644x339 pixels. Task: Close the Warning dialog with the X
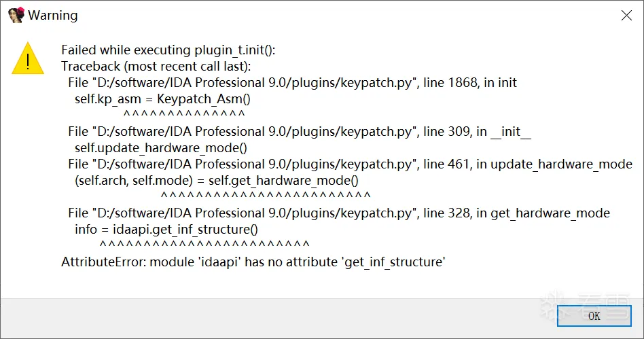[x=626, y=16]
